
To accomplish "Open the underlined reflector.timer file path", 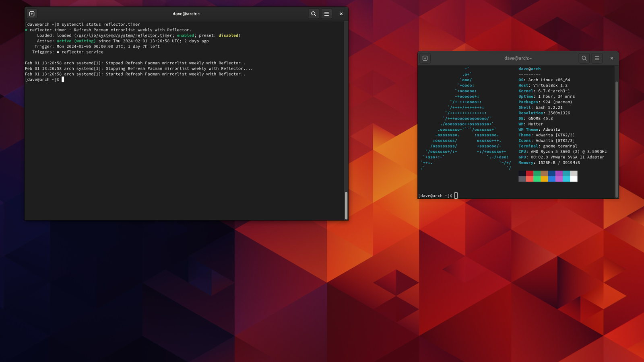I will click(x=124, y=35).
